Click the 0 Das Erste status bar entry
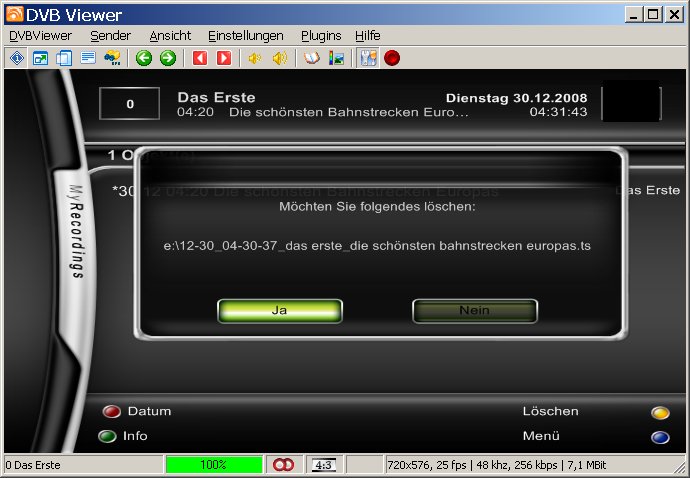 click(33, 465)
